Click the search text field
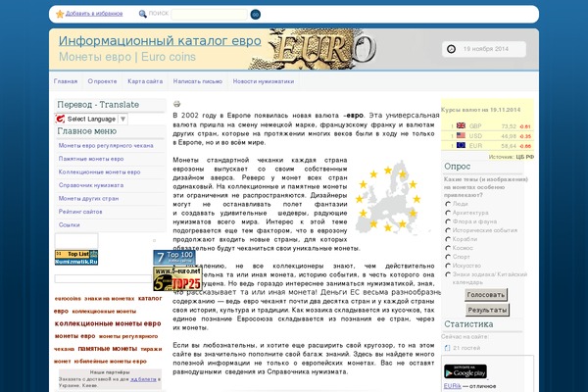 210,15
